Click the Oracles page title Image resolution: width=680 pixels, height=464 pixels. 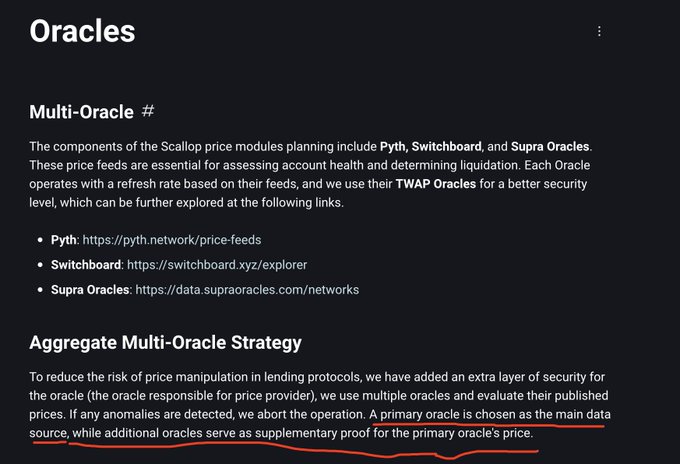[82, 31]
